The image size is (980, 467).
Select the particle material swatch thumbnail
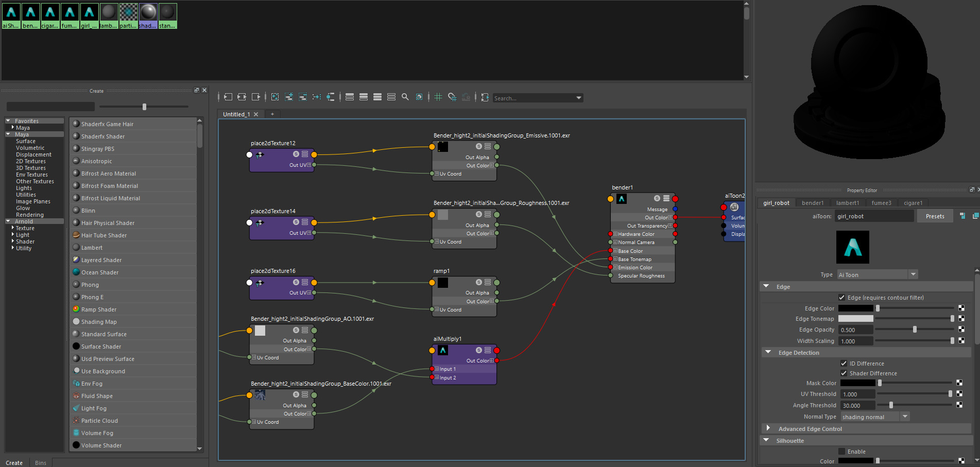pos(128,16)
